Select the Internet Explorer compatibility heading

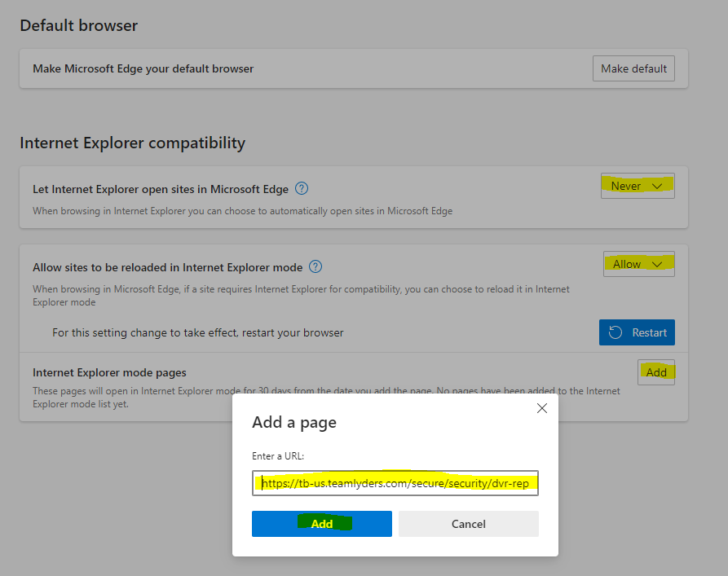tap(132, 143)
